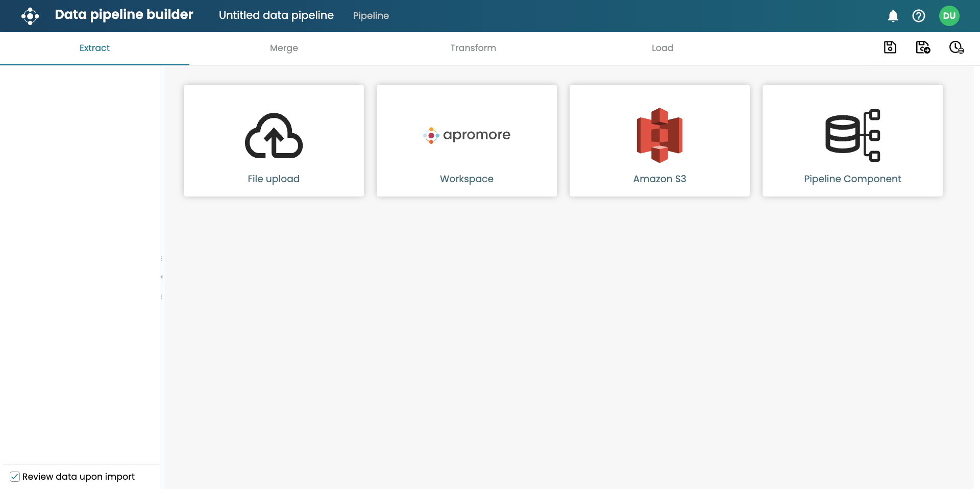980x494 pixels.
Task: Click the save-as pipeline icon
Action: 922,47
